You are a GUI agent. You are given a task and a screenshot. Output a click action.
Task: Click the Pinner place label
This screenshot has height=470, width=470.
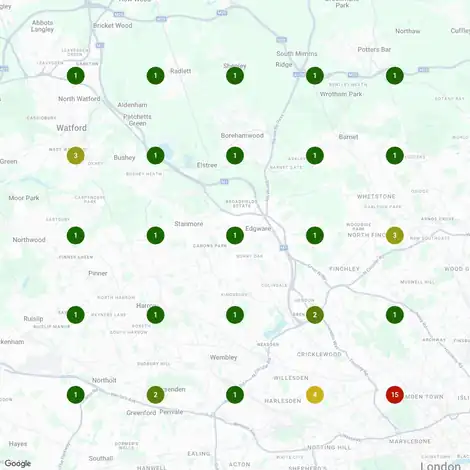point(98,273)
